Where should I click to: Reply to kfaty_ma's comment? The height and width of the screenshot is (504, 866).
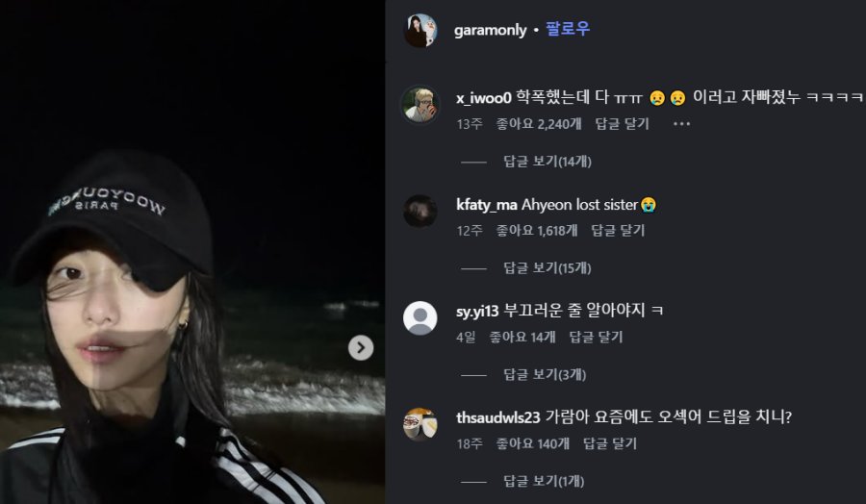click(618, 231)
